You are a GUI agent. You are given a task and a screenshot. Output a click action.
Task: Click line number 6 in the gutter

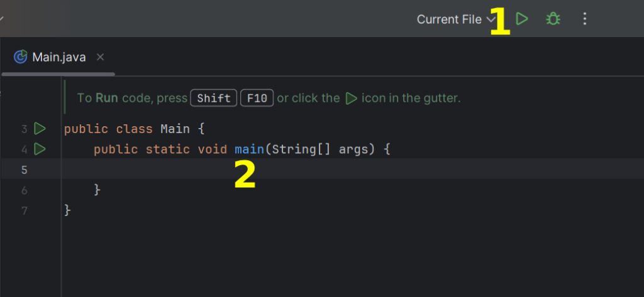coord(24,190)
